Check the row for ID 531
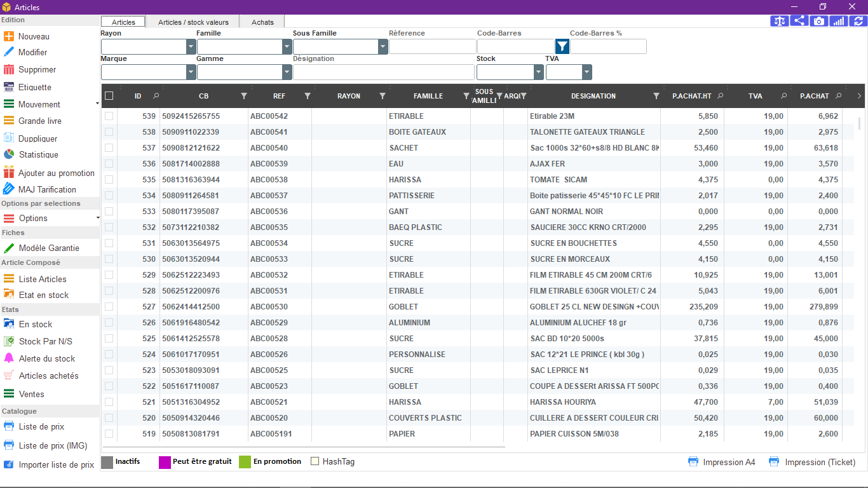 [109, 243]
